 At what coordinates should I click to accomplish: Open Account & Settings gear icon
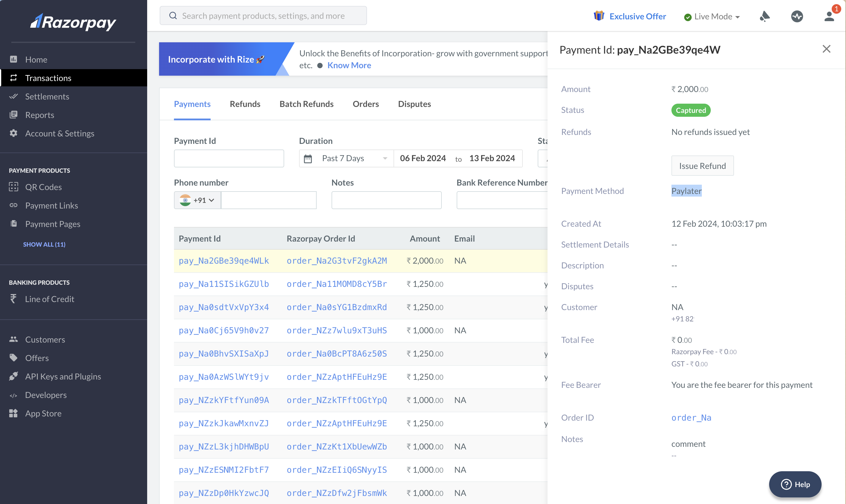click(x=14, y=133)
